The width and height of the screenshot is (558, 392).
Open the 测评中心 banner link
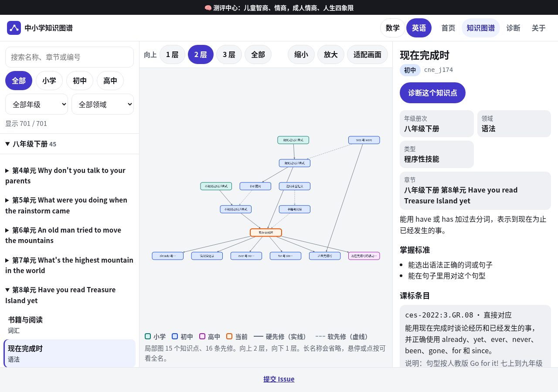coord(279,8)
